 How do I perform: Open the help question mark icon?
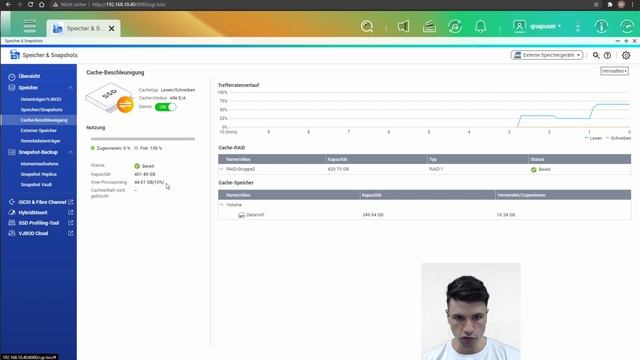coord(607,55)
